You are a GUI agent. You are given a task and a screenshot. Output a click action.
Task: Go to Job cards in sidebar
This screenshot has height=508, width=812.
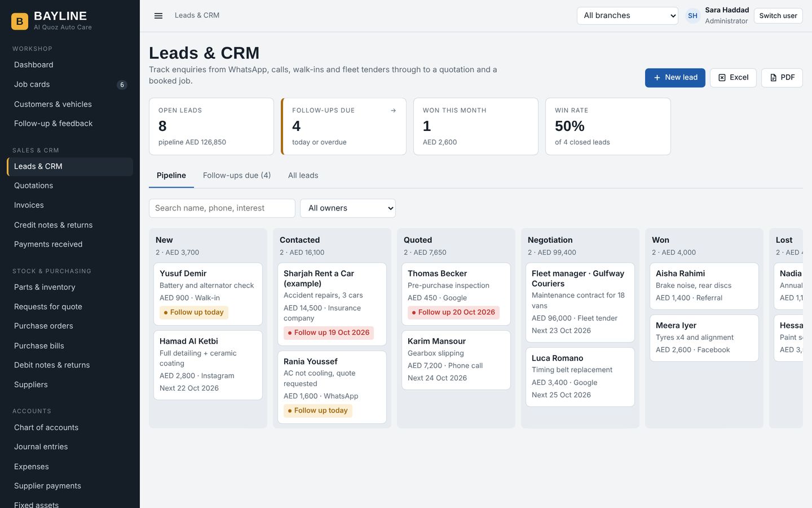[x=70, y=85]
